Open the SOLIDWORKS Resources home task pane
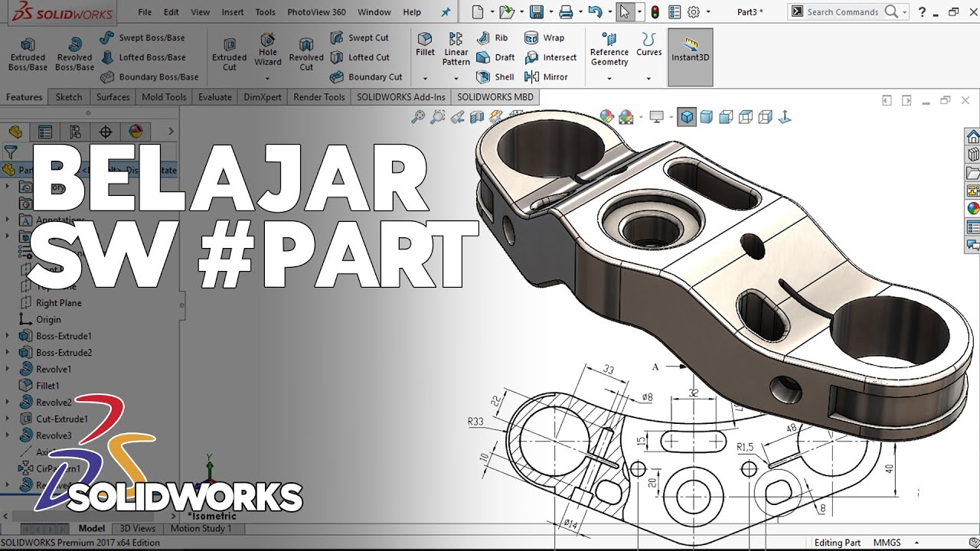 973,137
